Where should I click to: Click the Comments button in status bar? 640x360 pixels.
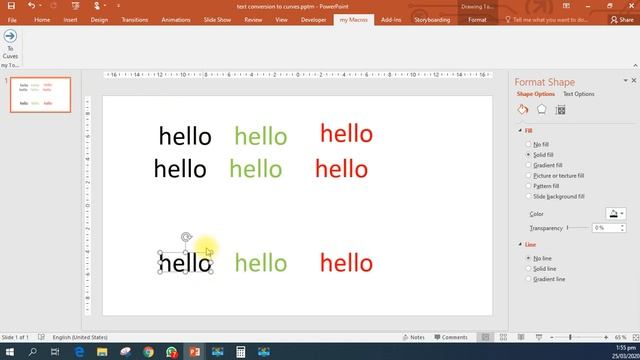coord(451,337)
